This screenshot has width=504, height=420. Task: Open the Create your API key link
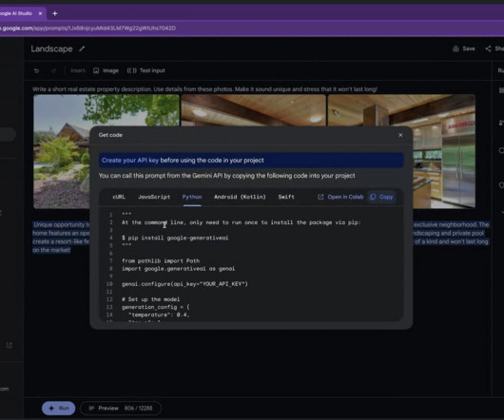pos(130,161)
